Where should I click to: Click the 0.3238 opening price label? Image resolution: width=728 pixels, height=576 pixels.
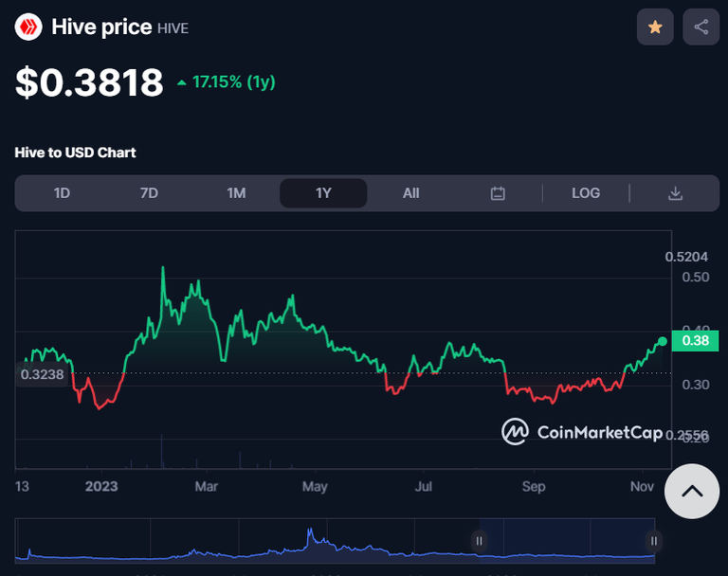pos(43,374)
